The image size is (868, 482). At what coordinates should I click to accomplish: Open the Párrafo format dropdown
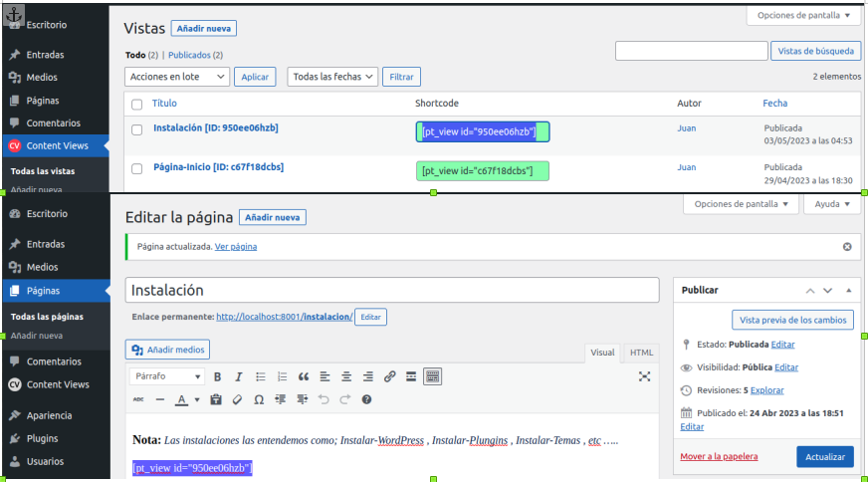point(166,376)
